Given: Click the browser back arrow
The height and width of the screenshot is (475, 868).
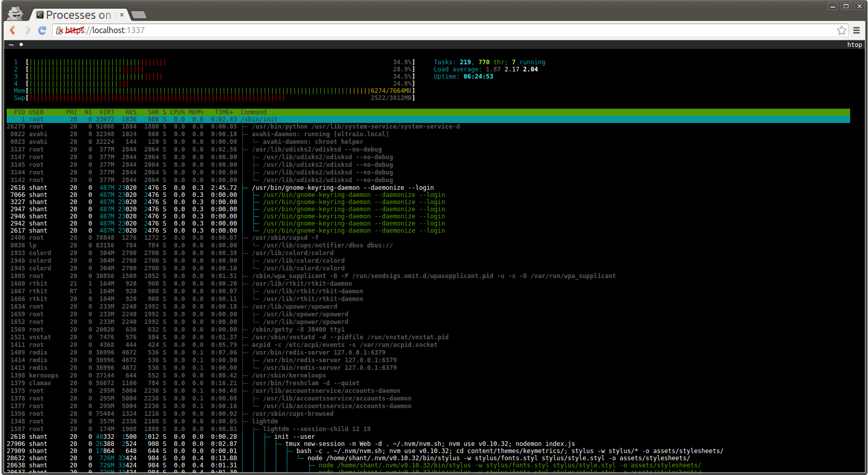Looking at the screenshot, I should tap(13, 31).
